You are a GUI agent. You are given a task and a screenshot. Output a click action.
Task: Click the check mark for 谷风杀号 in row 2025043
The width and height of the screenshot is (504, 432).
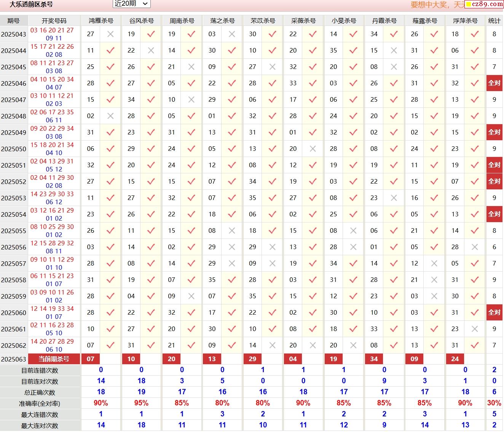[151, 34]
